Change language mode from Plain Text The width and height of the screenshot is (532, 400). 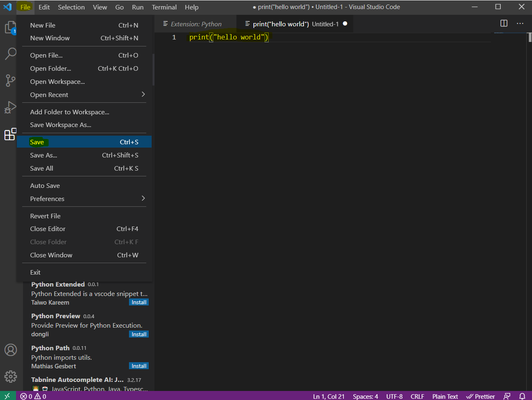(x=445, y=396)
